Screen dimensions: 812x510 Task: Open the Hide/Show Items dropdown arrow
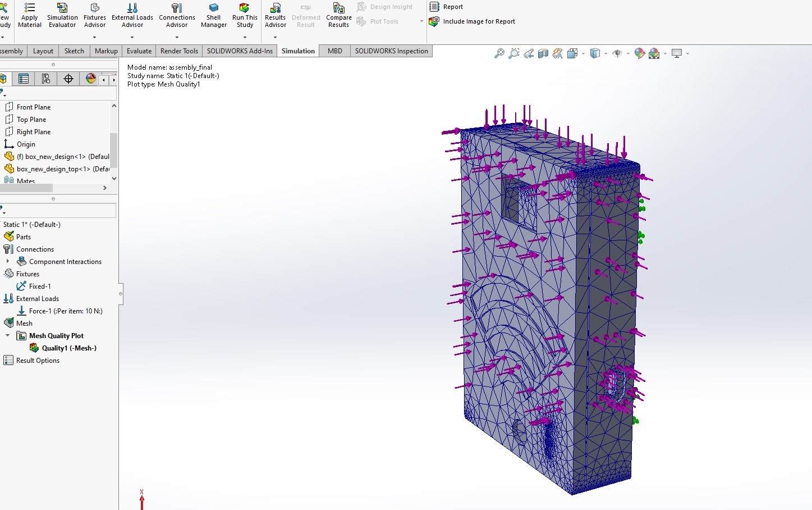click(x=628, y=54)
